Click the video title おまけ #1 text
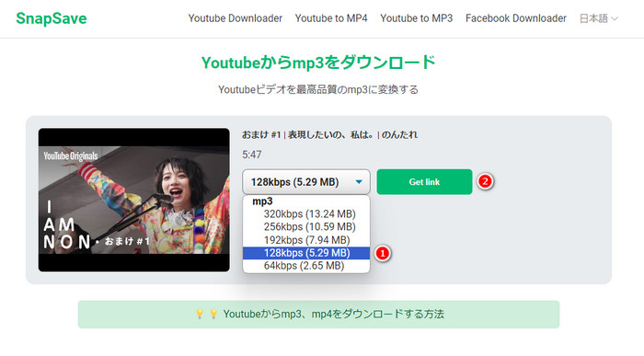The image size is (644, 356). click(329, 134)
